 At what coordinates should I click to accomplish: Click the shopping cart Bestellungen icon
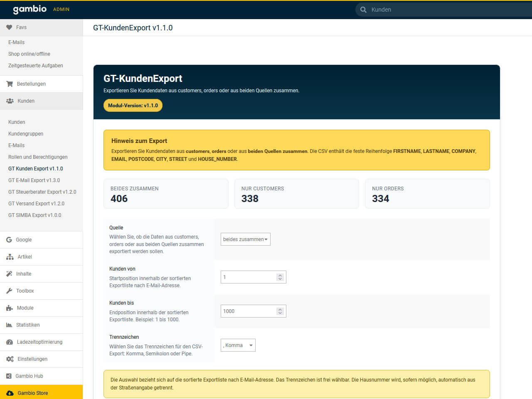pos(10,84)
